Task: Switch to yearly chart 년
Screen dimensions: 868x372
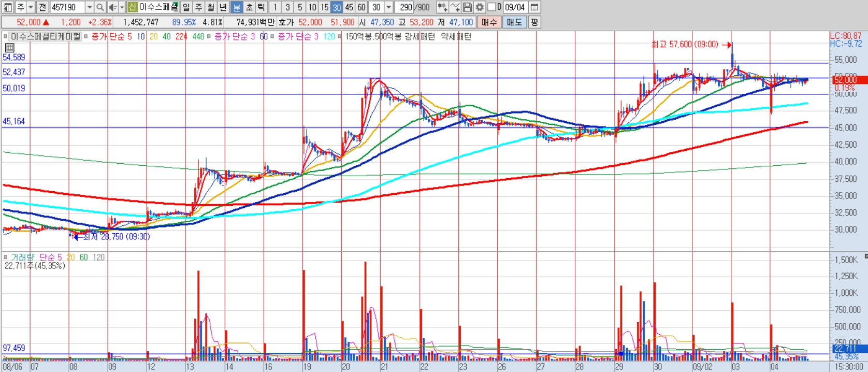Action: 223,7
